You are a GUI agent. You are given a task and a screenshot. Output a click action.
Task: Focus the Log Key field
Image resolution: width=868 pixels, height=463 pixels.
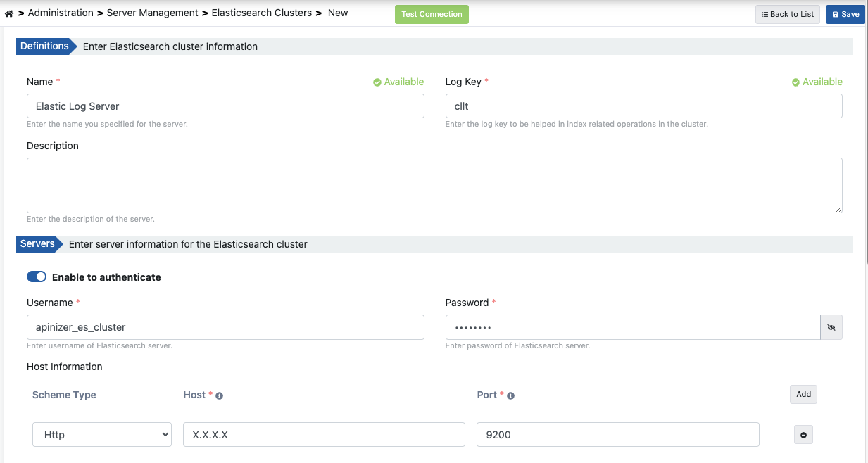643,106
